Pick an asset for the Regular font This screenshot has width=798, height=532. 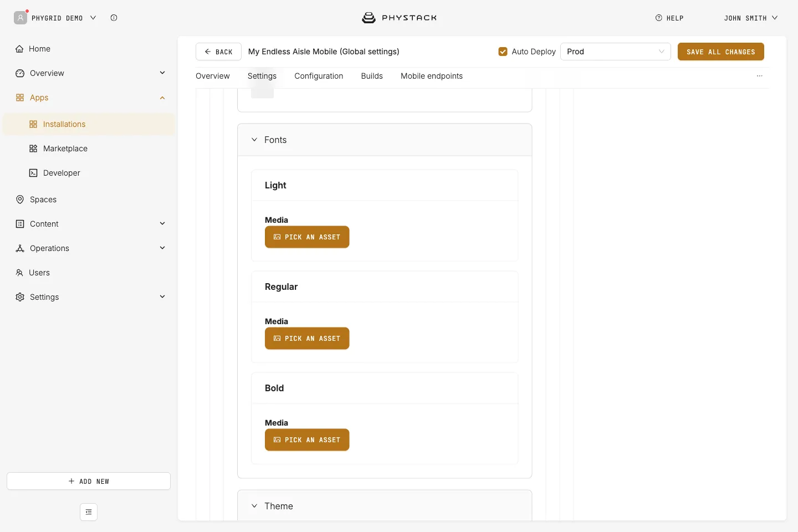307,339
